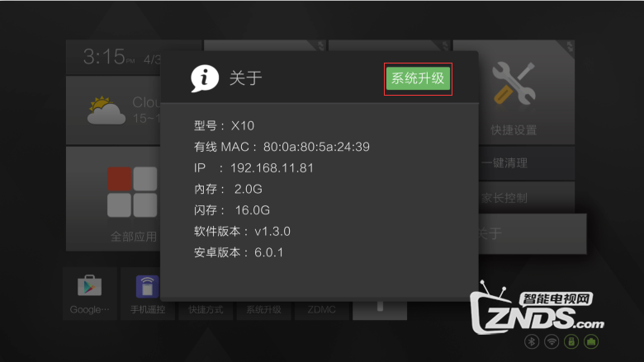Open the 快捷方式 shortcut tile

click(x=206, y=309)
